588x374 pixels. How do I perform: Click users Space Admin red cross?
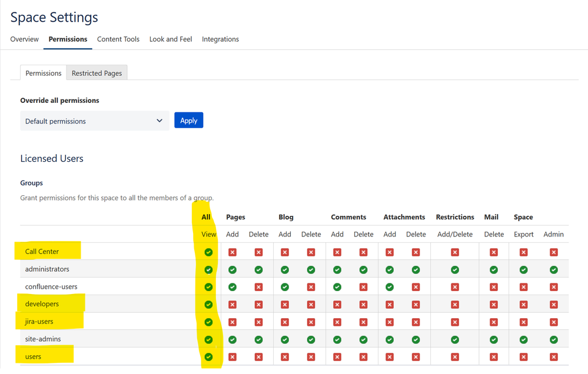click(x=553, y=357)
